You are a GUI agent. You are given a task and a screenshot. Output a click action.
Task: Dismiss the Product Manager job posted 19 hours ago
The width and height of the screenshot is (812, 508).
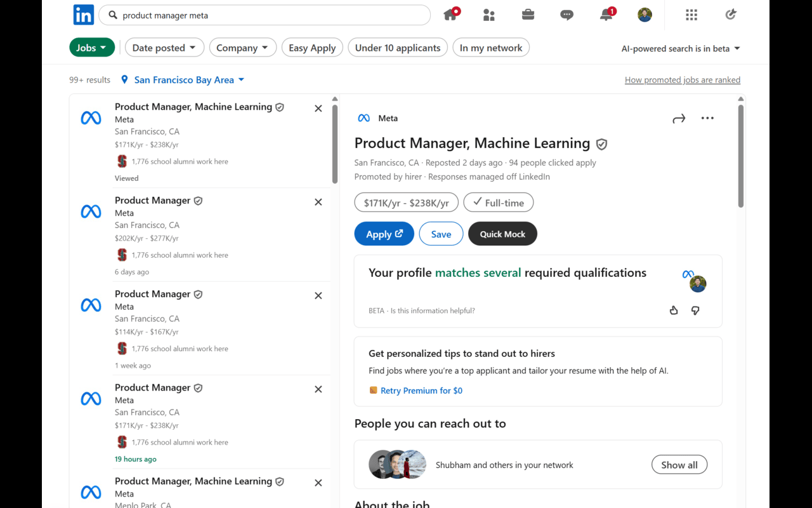(x=318, y=389)
